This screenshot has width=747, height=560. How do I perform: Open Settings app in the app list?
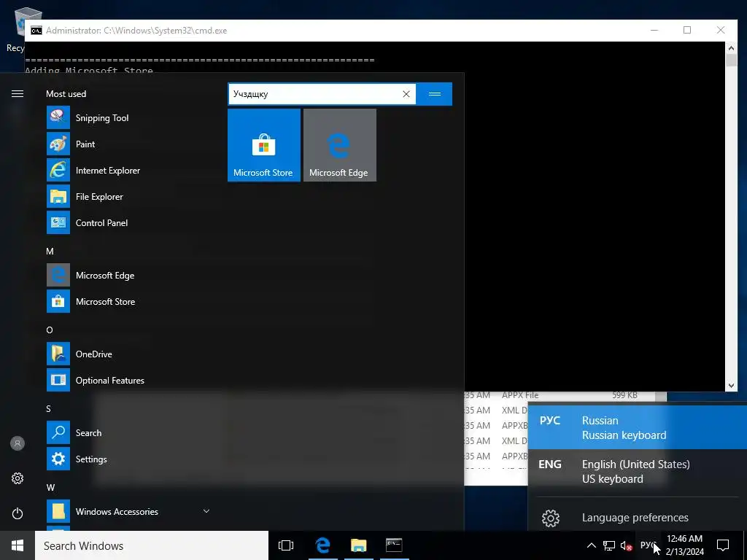tap(128, 459)
